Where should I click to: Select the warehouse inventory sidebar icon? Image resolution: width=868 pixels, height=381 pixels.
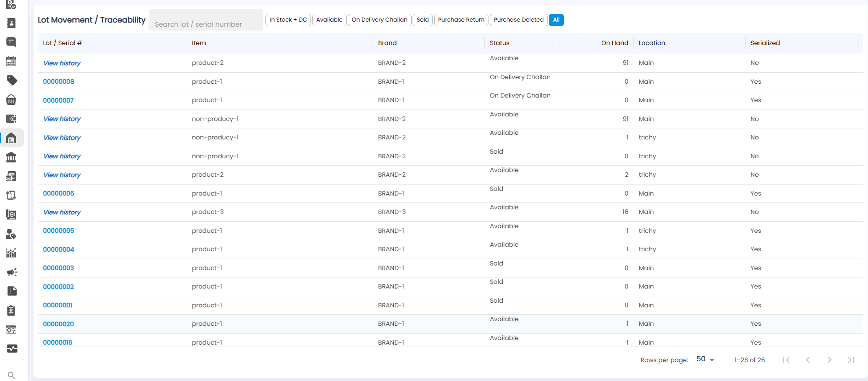[11, 138]
